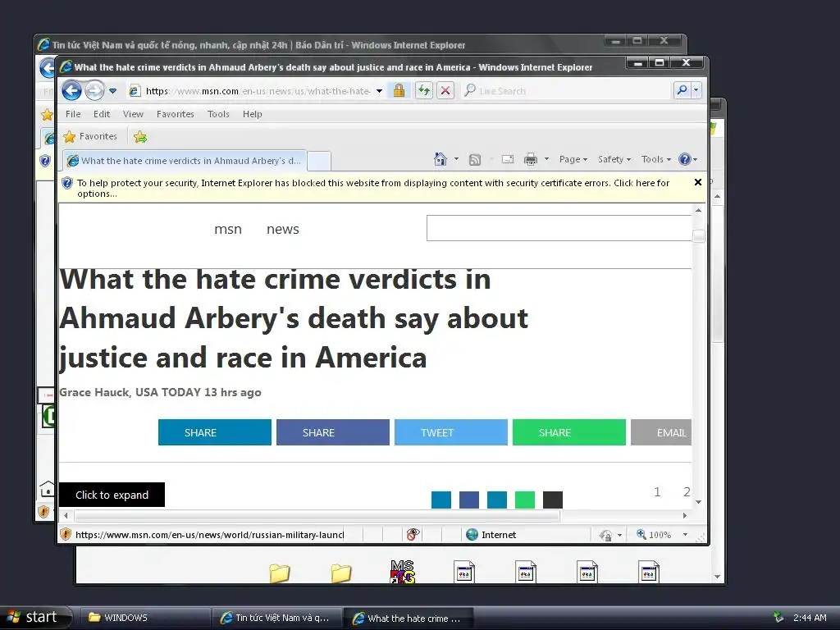Open the Windows start button
Screen dimensions: 840x630
tap(35, 617)
